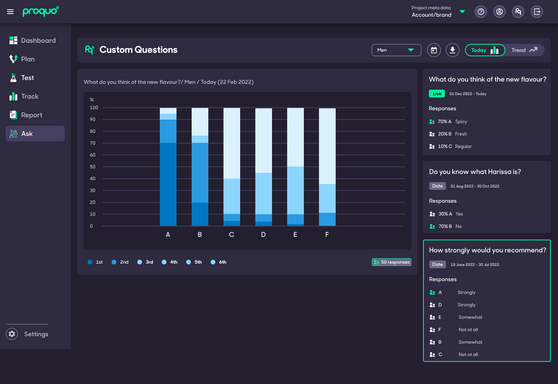Toggle the 5th legend item
This screenshot has height=384, width=558.
click(x=194, y=262)
